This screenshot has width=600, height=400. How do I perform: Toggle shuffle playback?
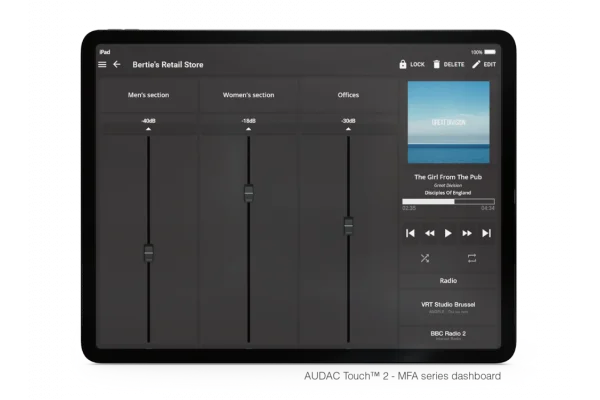pyautogui.click(x=425, y=258)
